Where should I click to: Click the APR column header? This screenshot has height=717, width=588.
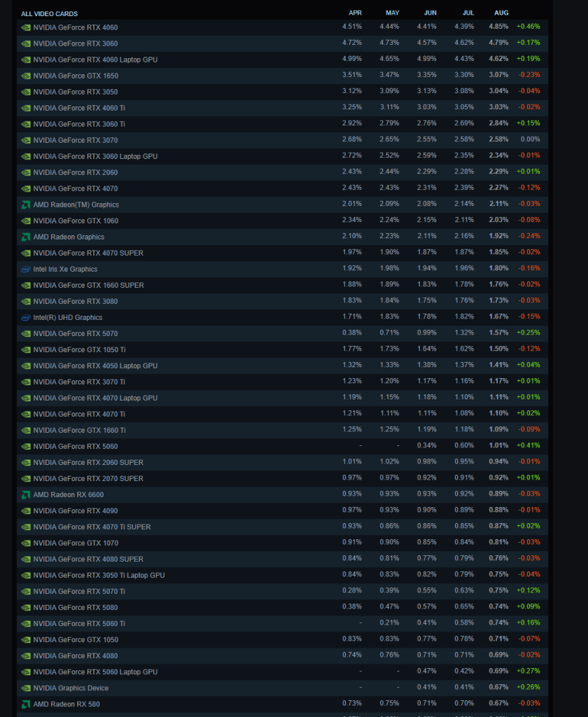[x=355, y=13]
